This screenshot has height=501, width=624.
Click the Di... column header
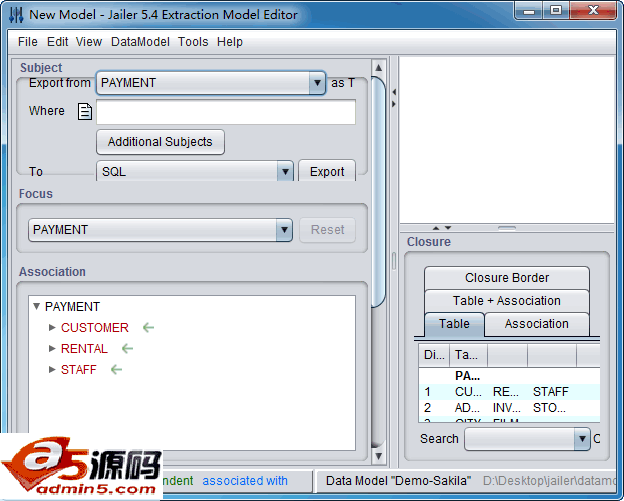[x=434, y=355]
